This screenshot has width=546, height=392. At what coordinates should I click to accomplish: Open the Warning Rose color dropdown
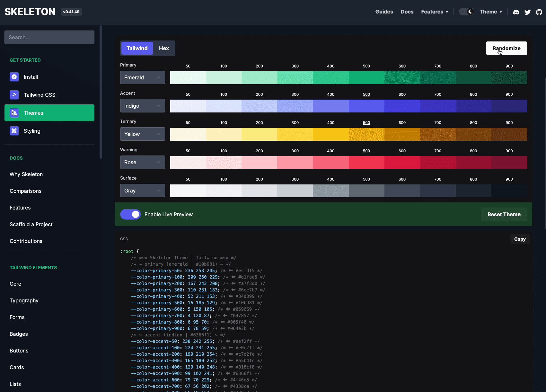click(x=143, y=162)
